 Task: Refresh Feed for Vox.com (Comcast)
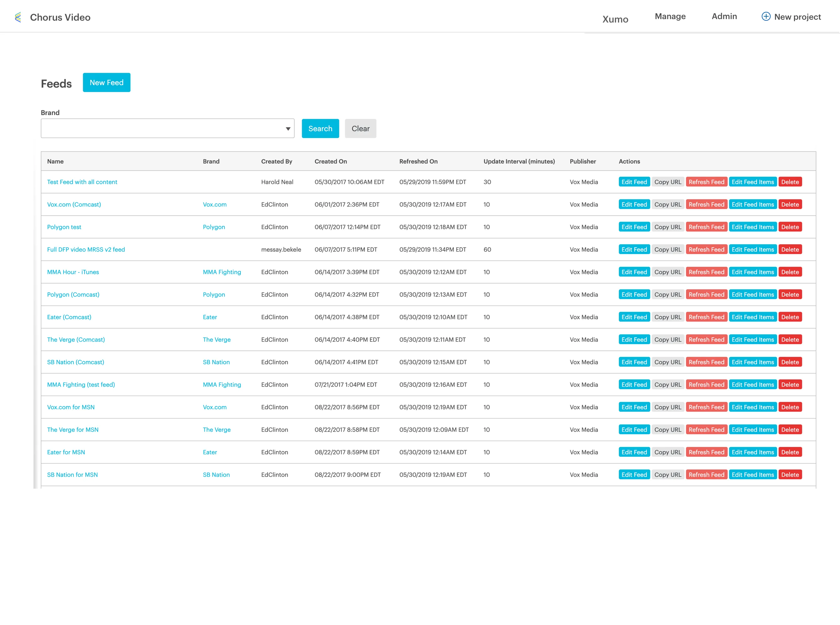coord(706,204)
